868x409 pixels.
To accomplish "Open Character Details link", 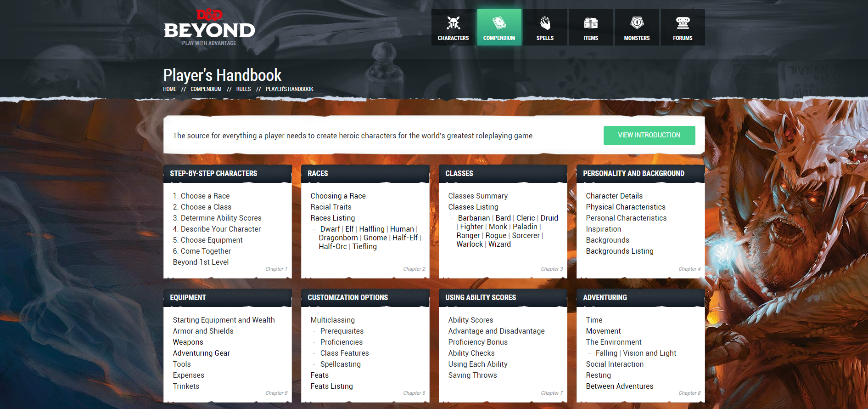I will (x=614, y=196).
